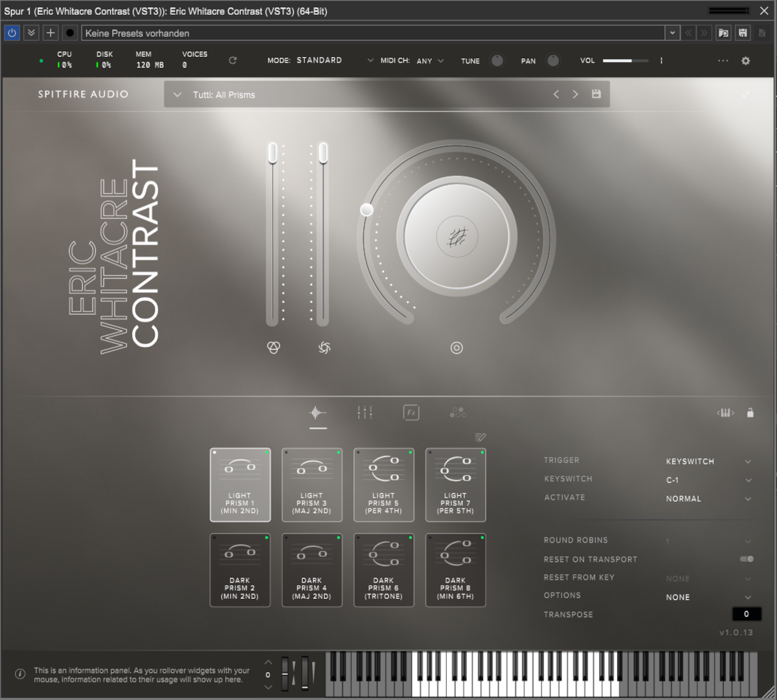Increase octave with the up chevron
This screenshot has height=700, width=777.
[x=268, y=662]
